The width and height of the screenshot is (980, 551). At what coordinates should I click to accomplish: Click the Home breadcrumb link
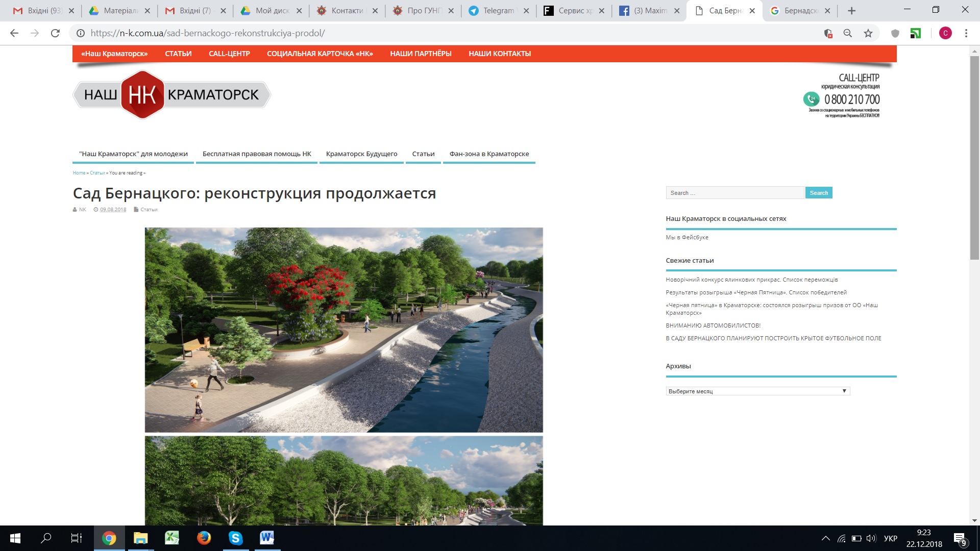[x=79, y=173]
